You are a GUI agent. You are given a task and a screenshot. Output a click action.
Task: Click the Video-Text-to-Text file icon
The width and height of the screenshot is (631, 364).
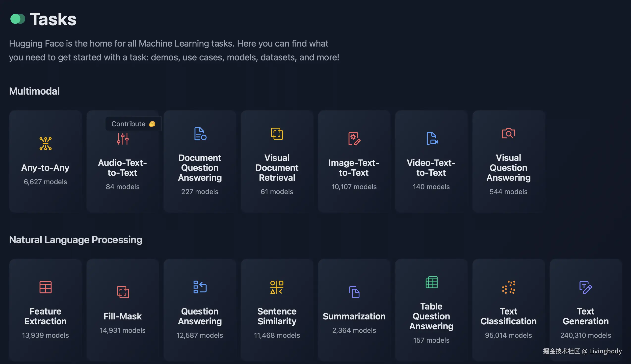tap(431, 139)
